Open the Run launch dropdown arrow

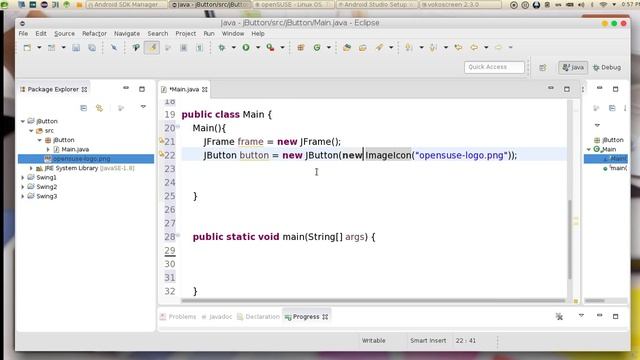(258, 48)
